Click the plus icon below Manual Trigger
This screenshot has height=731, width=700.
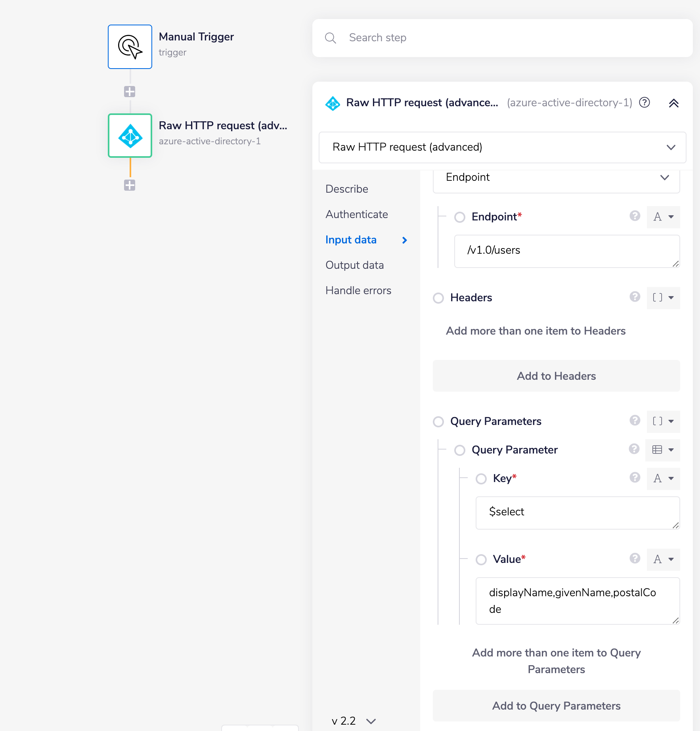click(x=130, y=92)
